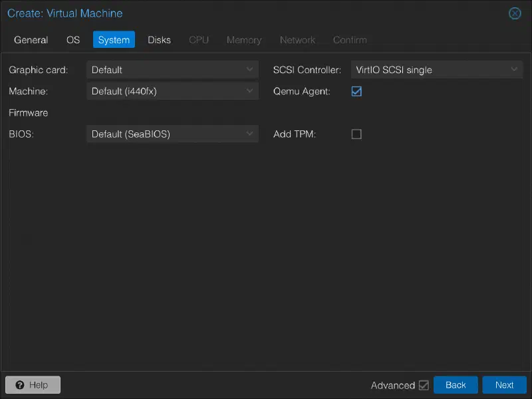Enable the Add TPM checkbox
Screen dimensions: 532x399
pos(356,134)
